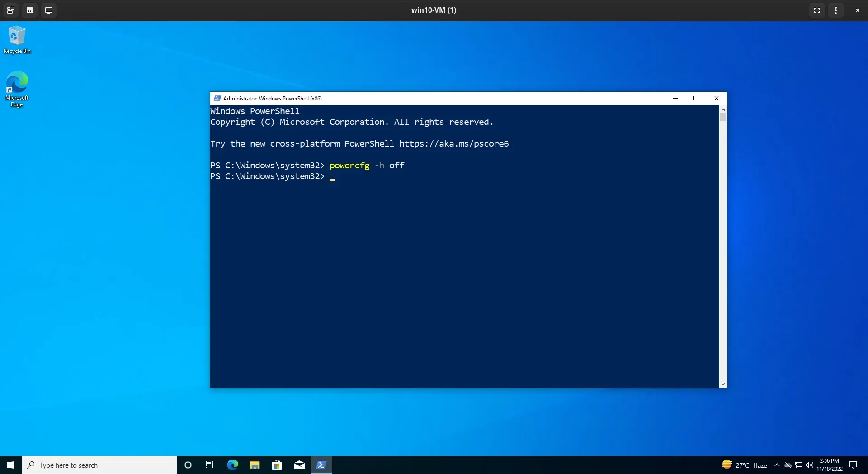This screenshot has width=868, height=474.
Task: Click the 27°C Haze weather text
Action: (751, 465)
